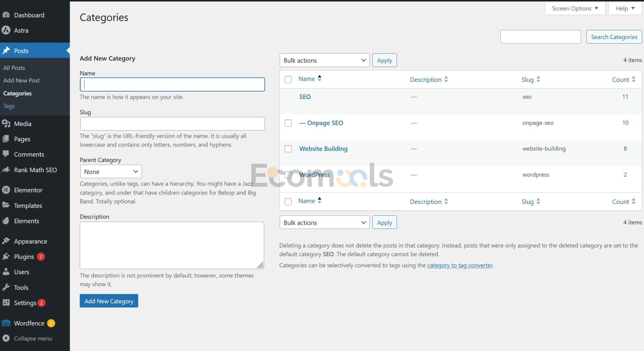Click the Astra logo icon

(x=6, y=30)
